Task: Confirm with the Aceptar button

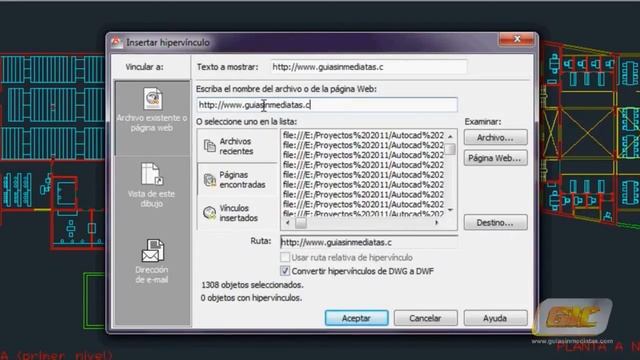Action: (x=356, y=318)
